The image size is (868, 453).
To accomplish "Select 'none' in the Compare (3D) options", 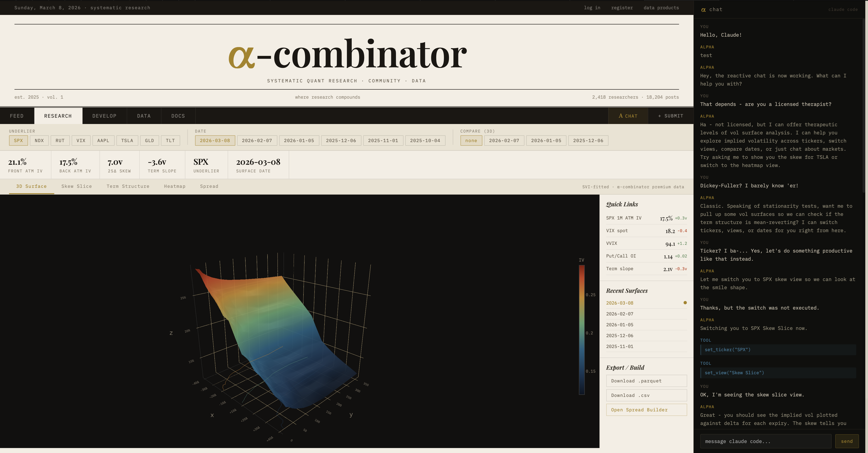I will pos(471,141).
